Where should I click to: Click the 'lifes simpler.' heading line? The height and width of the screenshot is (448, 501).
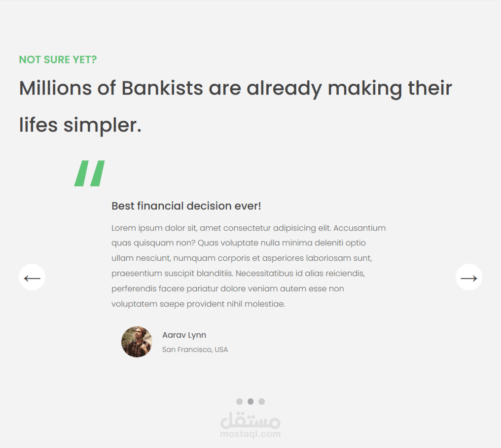pos(80,125)
